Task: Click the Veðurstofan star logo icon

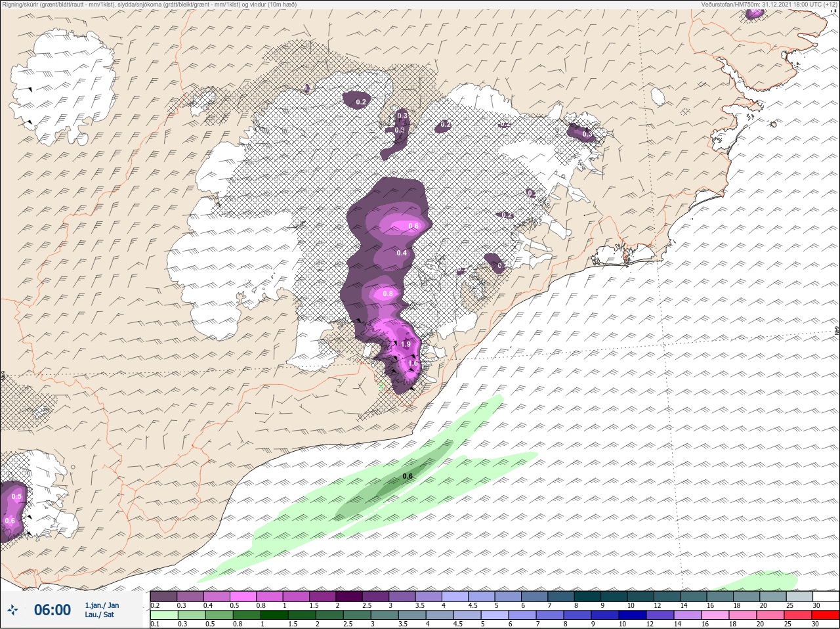Action: coord(12,611)
